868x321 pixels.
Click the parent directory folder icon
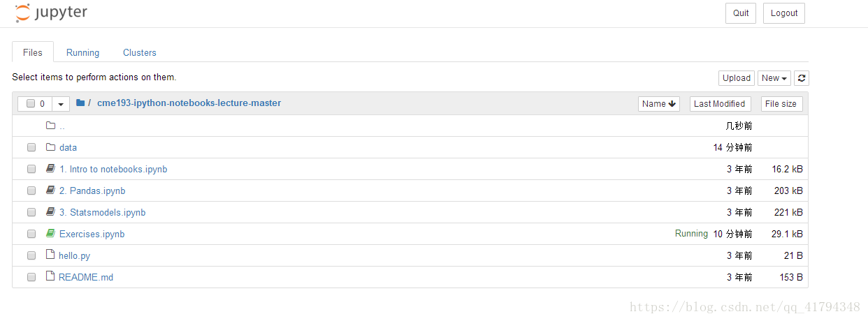point(50,126)
